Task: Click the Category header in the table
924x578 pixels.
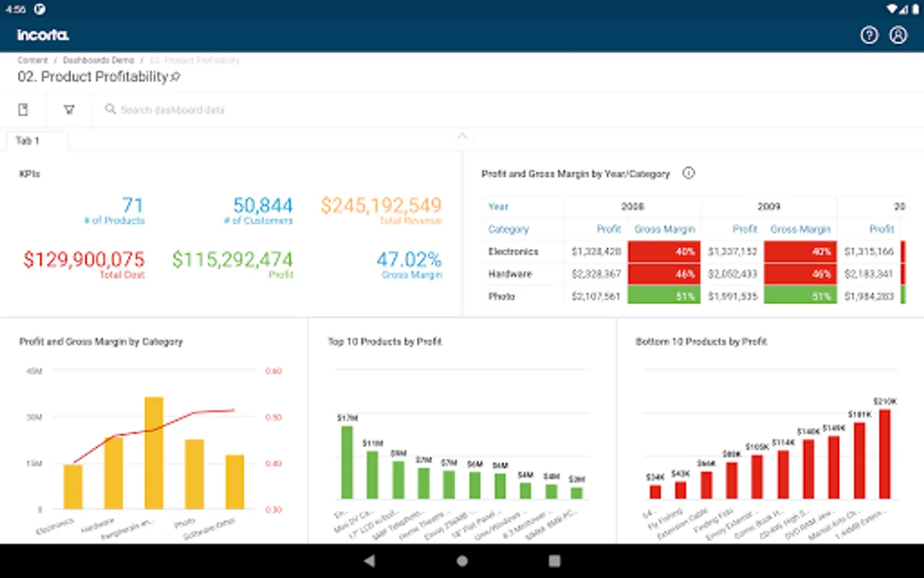Action: pos(508,229)
